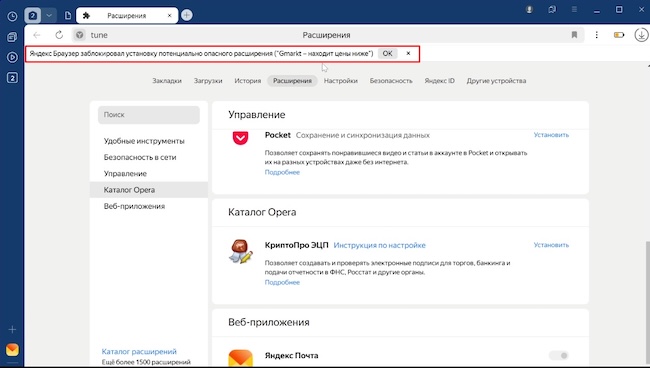This screenshot has width=650, height=368.
Task: Open Подробнее link under КриптоПро ЭЦП
Action: click(282, 283)
